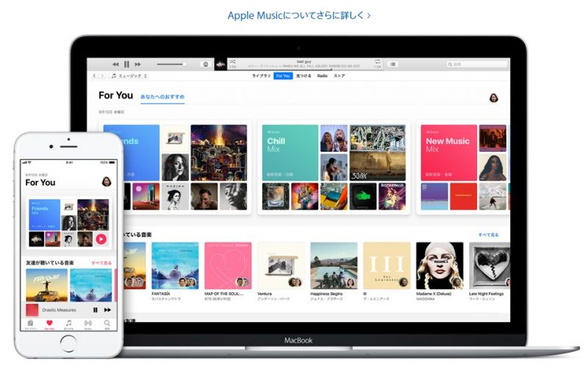Screen dimensions: 588x370
Task: Tap the Library tab icon on the iPhone
Action: (30, 324)
